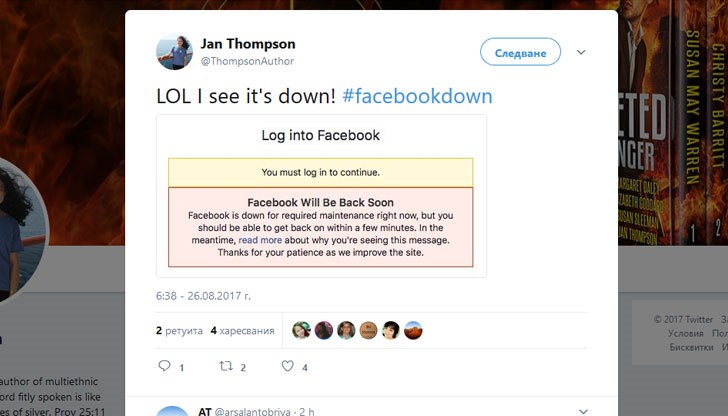Open the attached Facebook login screenshot image

(321, 196)
